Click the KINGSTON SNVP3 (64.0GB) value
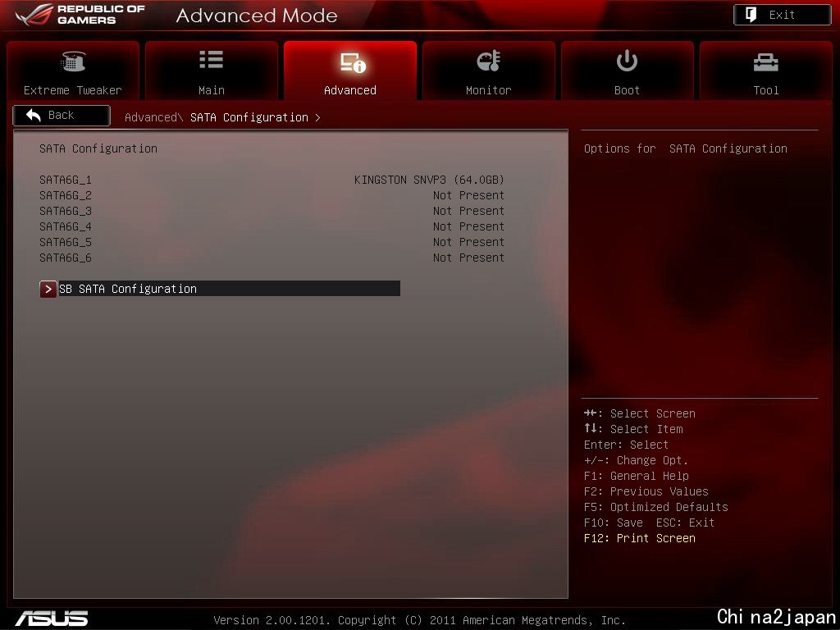Screen dimensions: 840x630 (429, 180)
